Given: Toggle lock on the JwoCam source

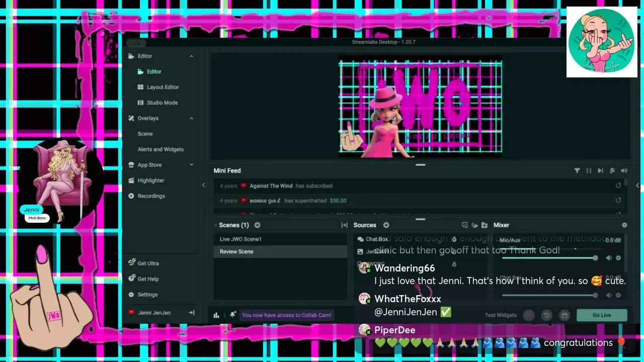Looking at the screenshot, I should (x=454, y=252).
